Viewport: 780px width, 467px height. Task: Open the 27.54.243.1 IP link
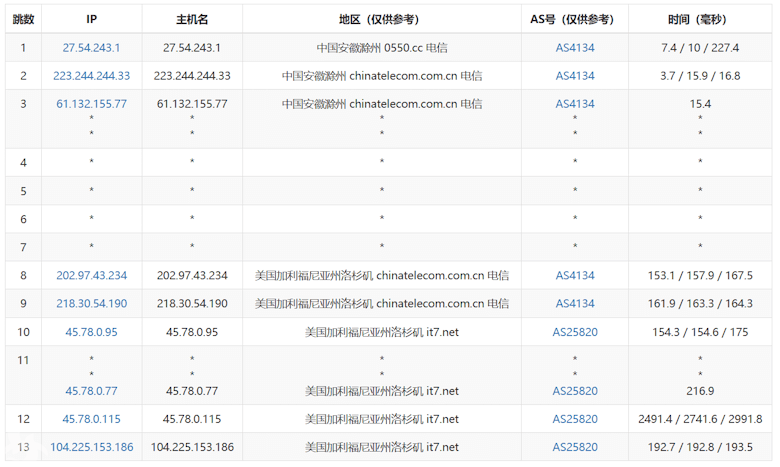(91, 47)
